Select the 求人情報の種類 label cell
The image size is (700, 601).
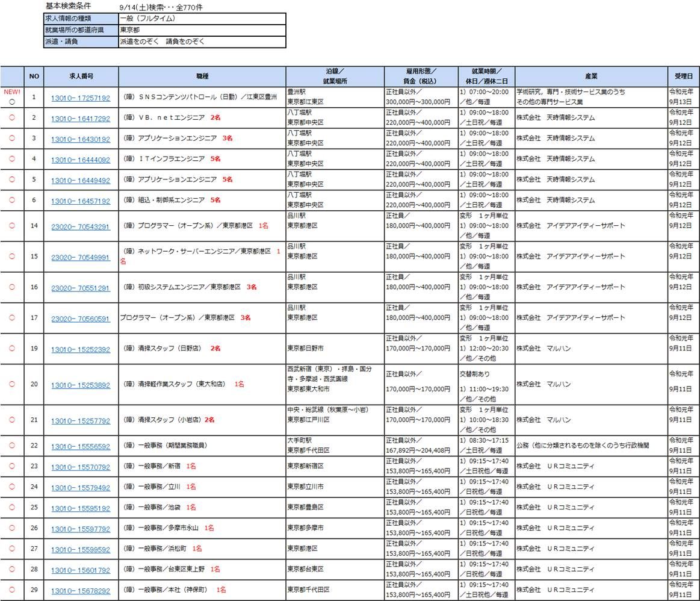point(81,18)
